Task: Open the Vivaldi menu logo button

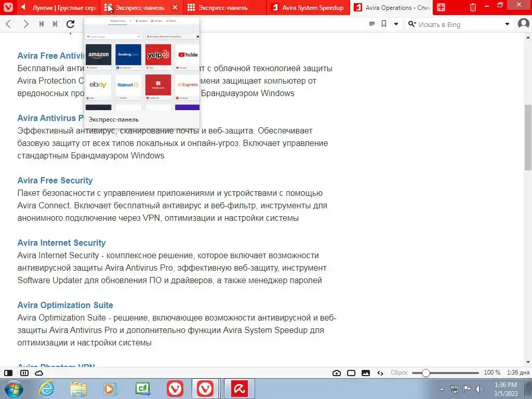Action: [x=8, y=7]
